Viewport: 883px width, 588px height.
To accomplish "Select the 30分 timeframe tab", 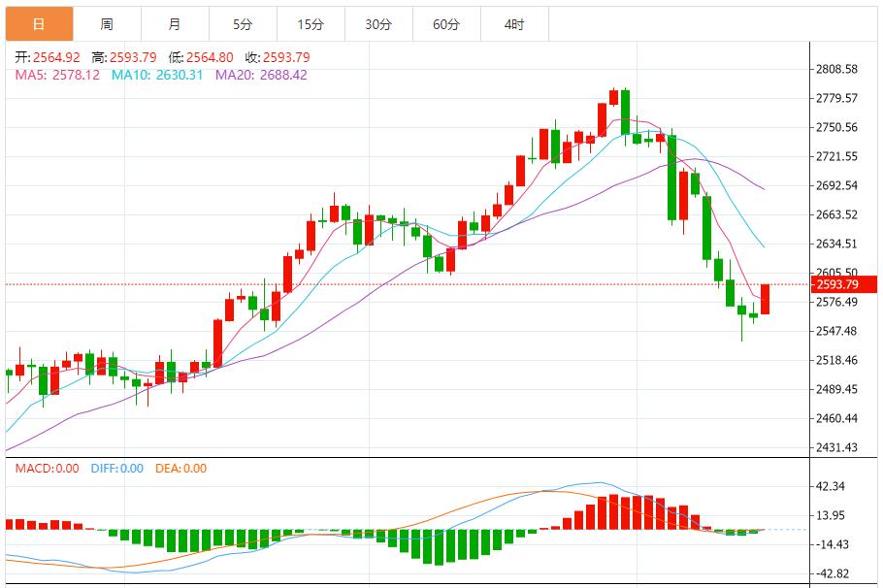I will click(x=379, y=24).
